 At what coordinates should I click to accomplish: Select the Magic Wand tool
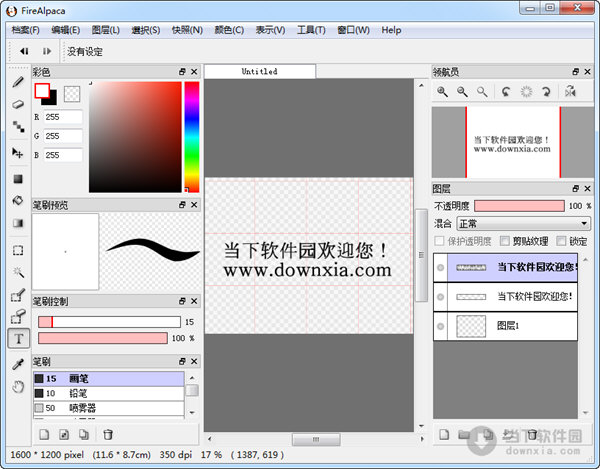[18, 272]
